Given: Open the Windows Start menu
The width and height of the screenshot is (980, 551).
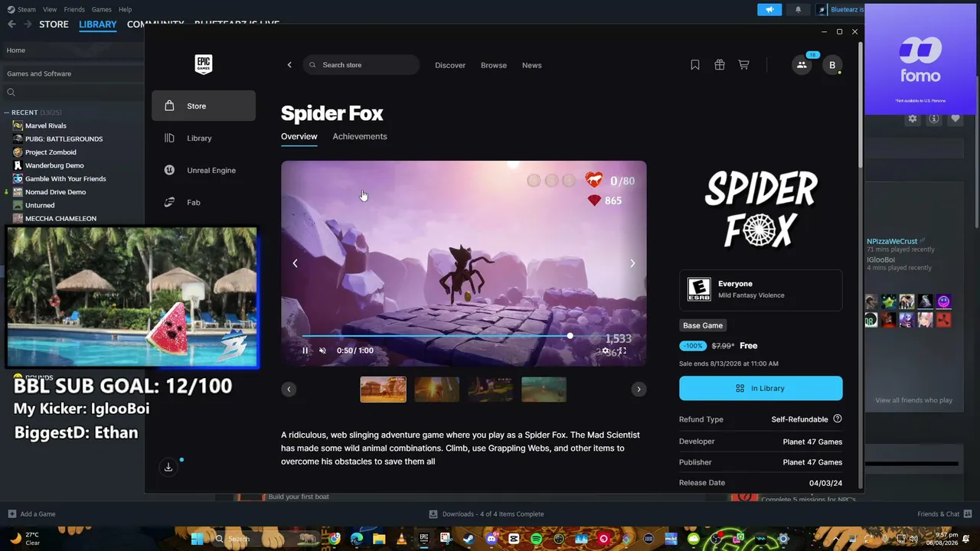Looking at the screenshot, I should coord(197,539).
